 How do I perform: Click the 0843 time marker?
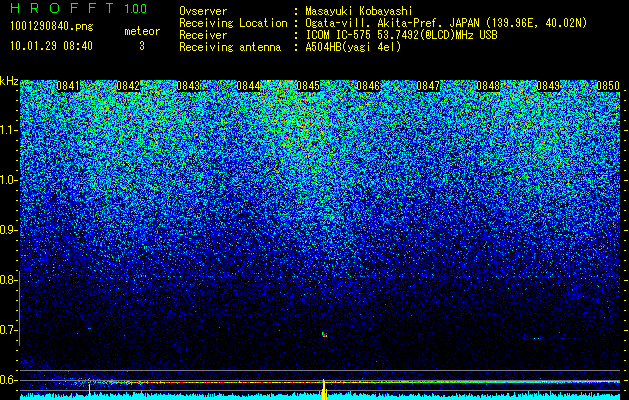coord(188,86)
